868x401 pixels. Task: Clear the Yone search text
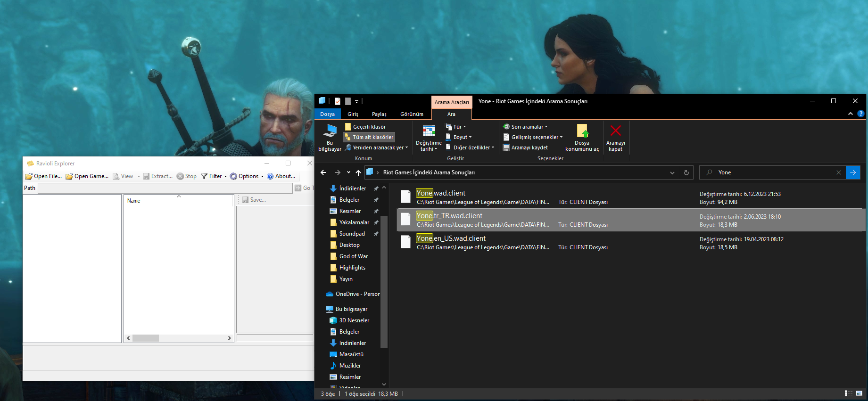click(839, 172)
